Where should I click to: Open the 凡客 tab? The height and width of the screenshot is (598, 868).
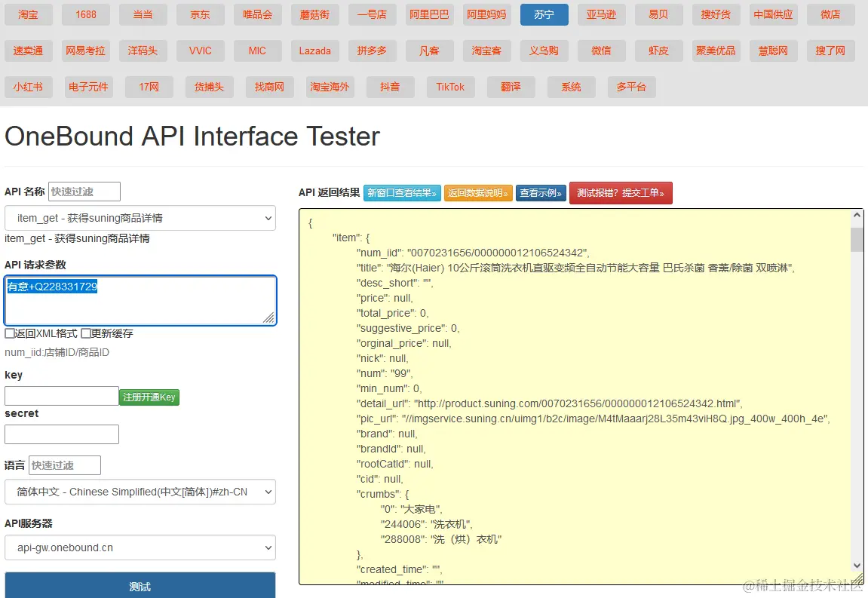[x=430, y=51]
